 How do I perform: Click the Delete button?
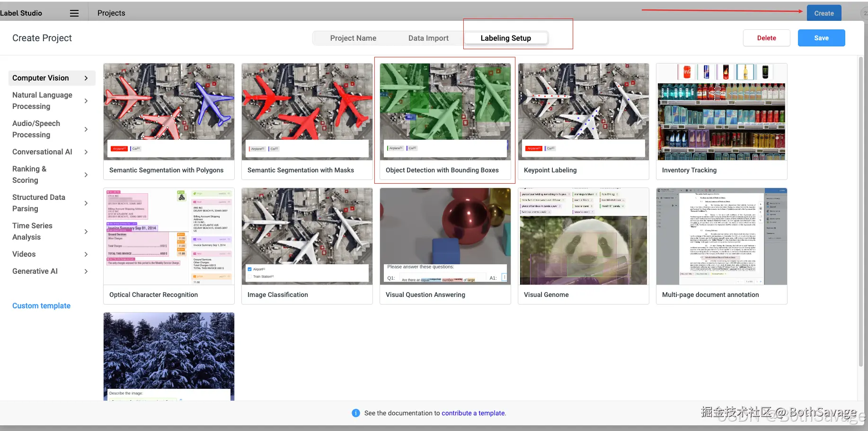(x=767, y=38)
